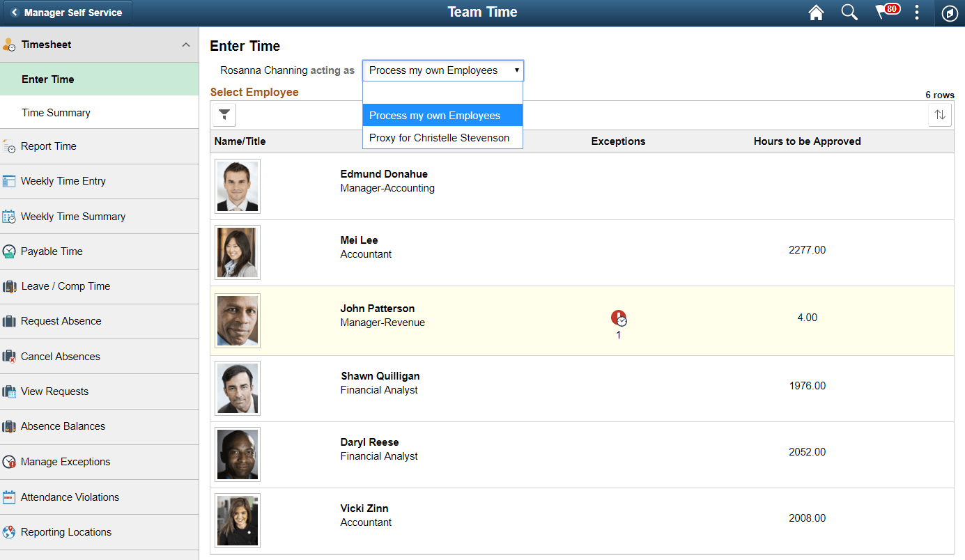Open the global Search icon

pyautogui.click(x=849, y=13)
